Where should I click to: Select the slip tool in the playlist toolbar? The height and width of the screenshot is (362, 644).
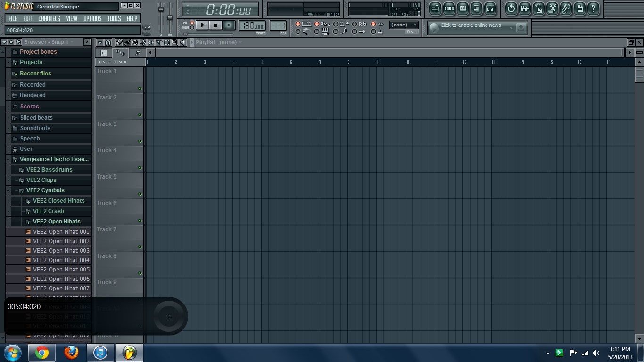pyautogui.click(x=151, y=42)
